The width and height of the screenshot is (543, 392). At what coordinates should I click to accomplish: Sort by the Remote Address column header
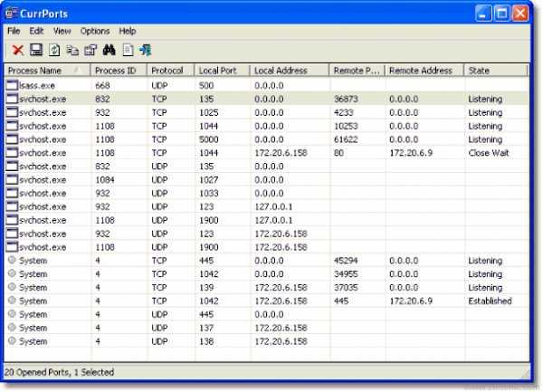(x=424, y=71)
